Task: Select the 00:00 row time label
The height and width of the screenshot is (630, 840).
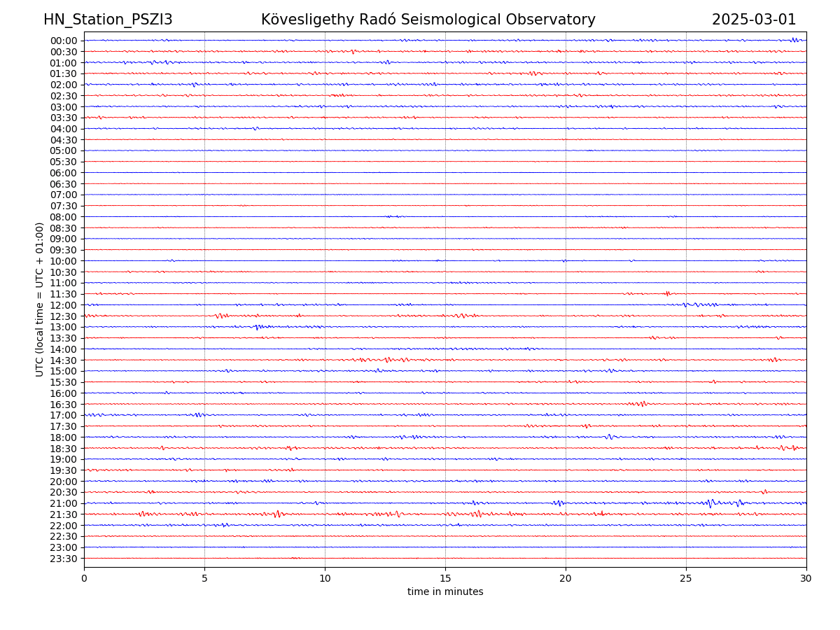Action: point(64,41)
